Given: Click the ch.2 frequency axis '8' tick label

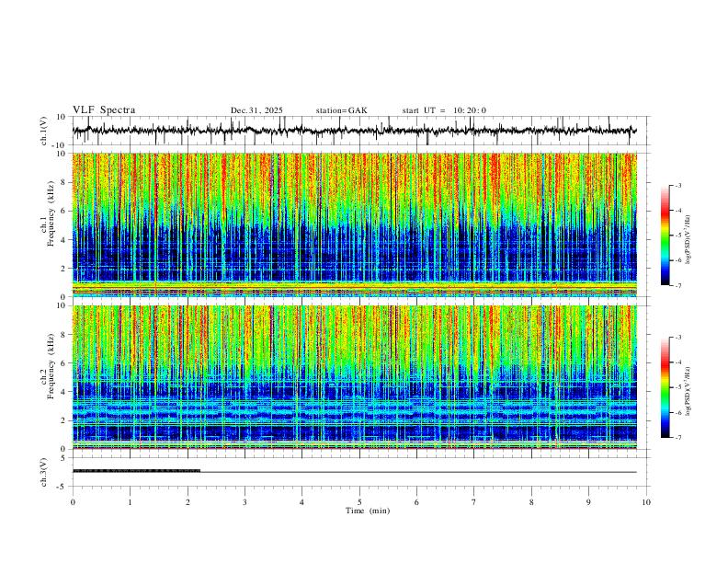Looking at the screenshot, I should [63, 335].
